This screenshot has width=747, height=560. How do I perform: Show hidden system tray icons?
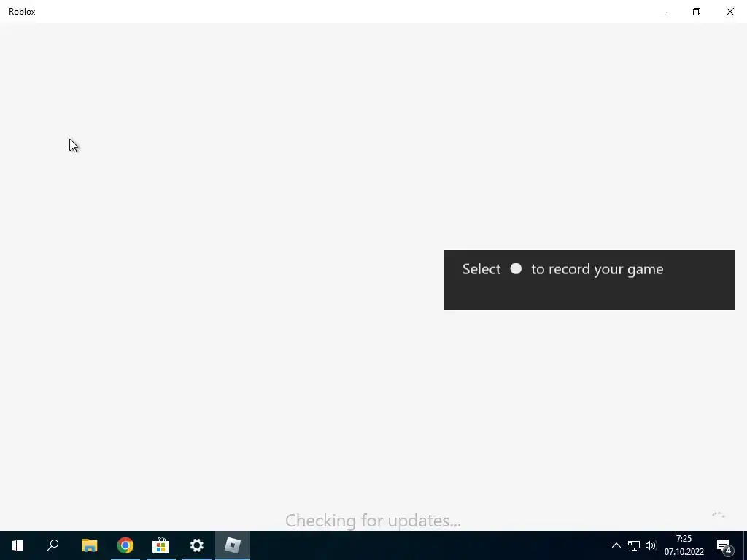click(616, 545)
